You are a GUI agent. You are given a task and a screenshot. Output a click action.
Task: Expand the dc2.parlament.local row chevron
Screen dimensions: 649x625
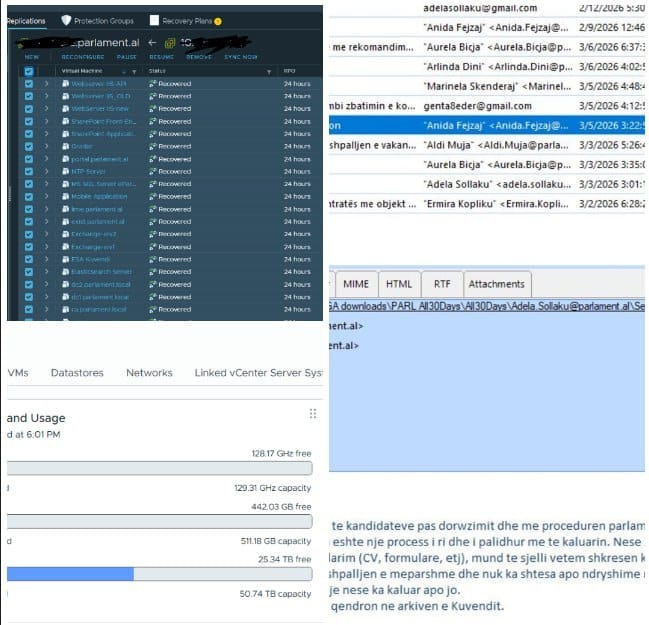point(46,284)
